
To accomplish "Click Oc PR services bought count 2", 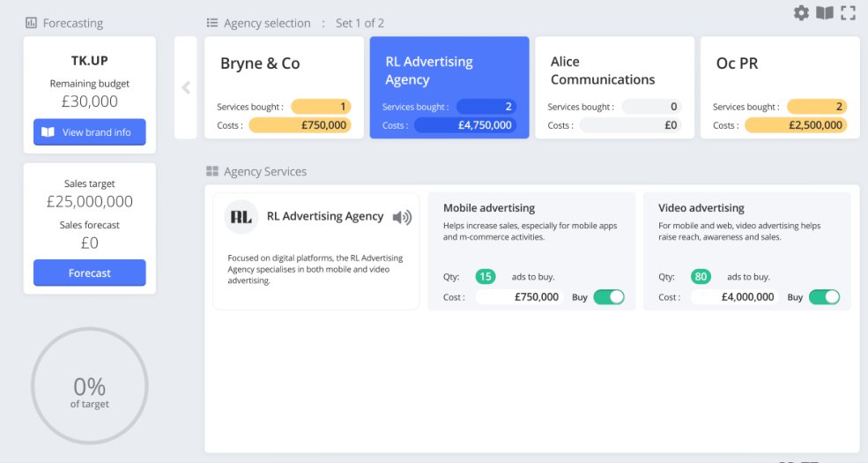I will coord(817,107).
